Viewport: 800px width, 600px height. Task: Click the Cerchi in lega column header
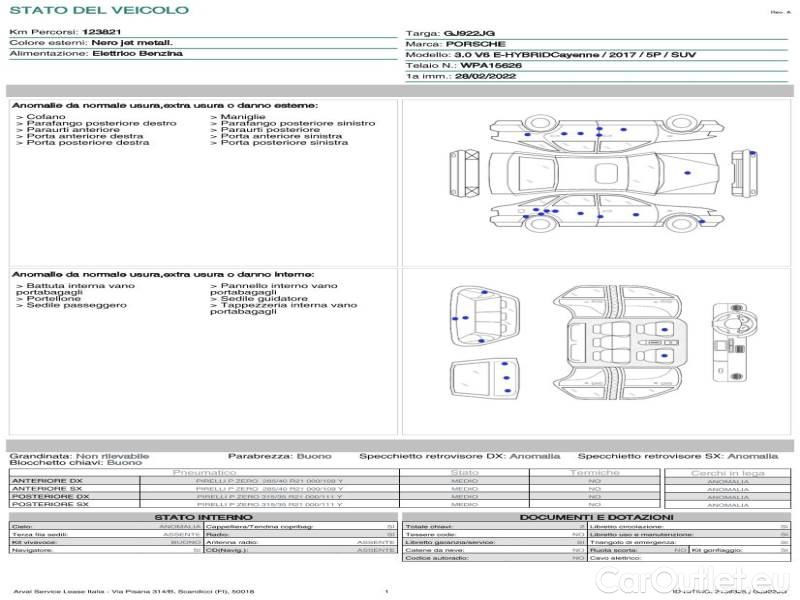726,472
